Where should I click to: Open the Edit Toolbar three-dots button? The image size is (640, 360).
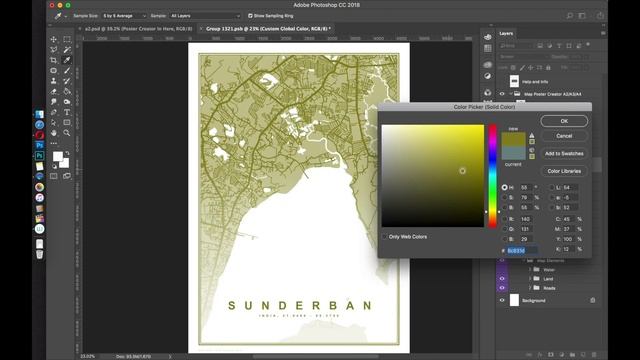pyautogui.click(x=53, y=143)
